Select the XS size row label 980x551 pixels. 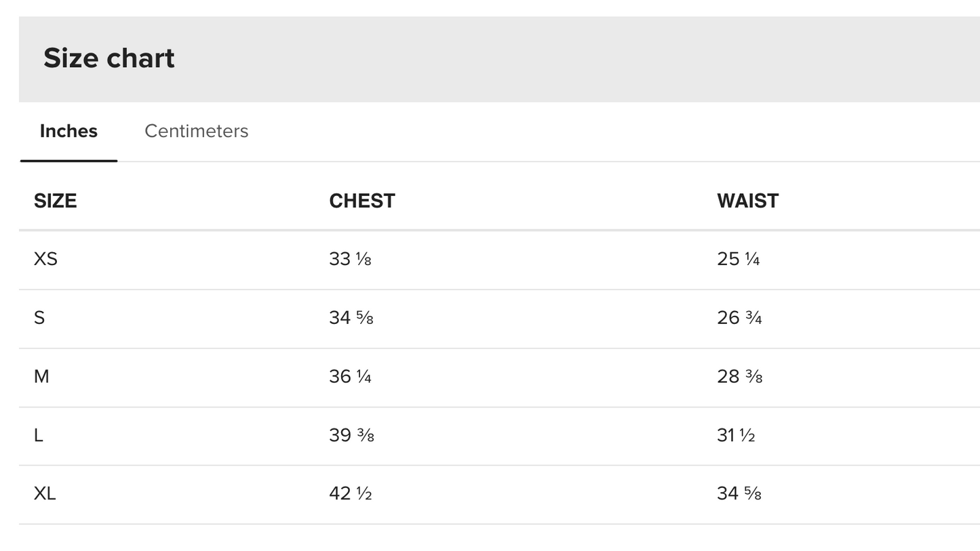[45, 259]
